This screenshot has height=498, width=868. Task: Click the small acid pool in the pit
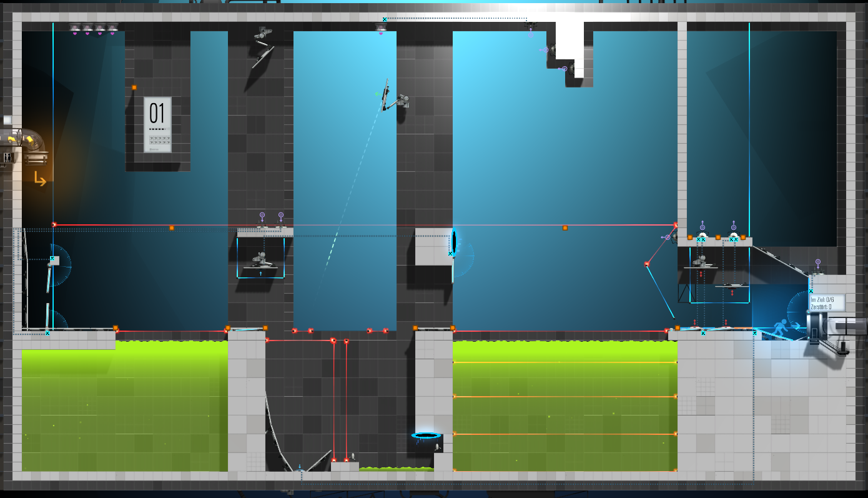(396, 469)
